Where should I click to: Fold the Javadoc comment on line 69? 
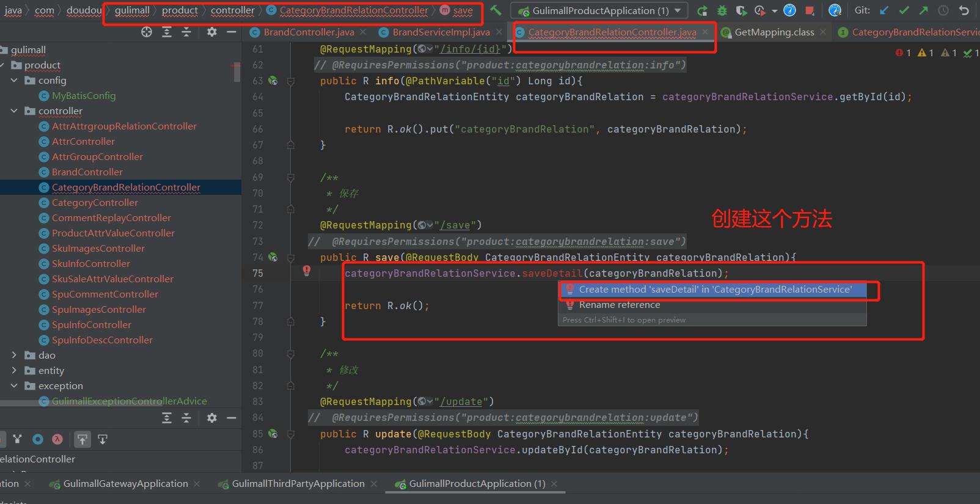point(291,177)
